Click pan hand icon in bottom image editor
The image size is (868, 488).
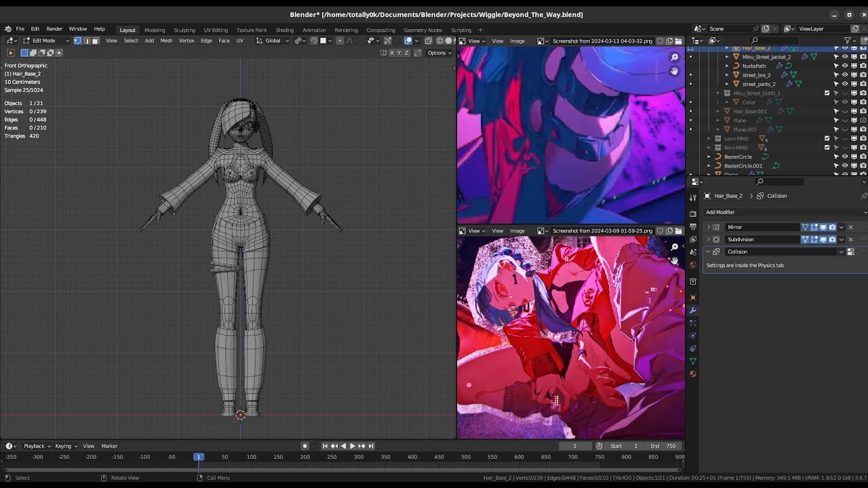click(674, 260)
